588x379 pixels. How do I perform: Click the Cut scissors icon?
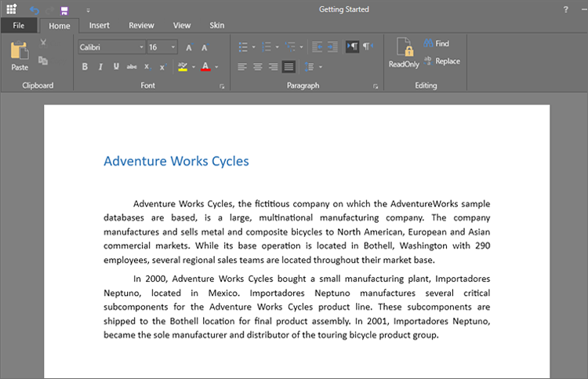tap(43, 43)
